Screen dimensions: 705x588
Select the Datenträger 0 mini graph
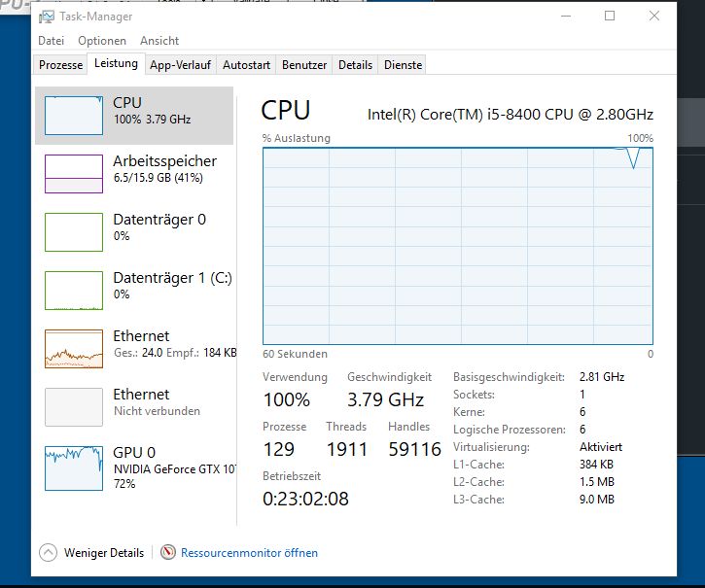[74, 232]
